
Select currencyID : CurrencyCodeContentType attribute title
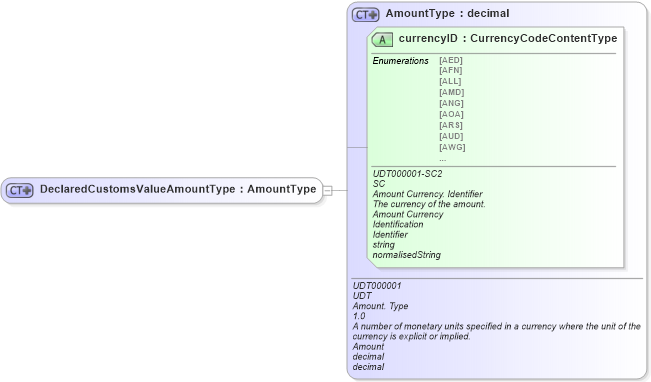pos(508,38)
